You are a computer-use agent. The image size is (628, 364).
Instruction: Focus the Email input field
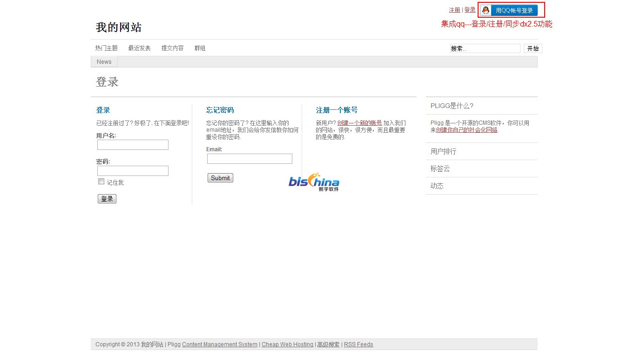pyautogui.click(x=250, y=159)
